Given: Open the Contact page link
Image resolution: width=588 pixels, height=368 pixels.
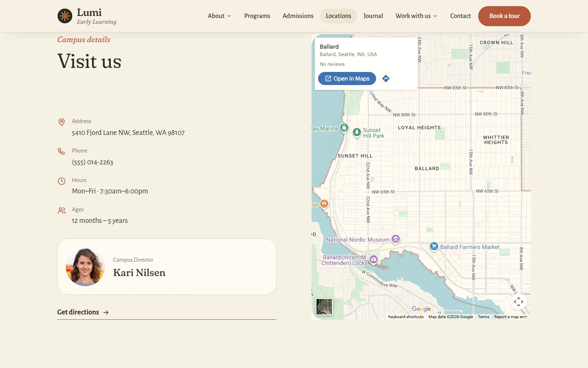Looking at the screenshot, I should [x=461, y=16].
